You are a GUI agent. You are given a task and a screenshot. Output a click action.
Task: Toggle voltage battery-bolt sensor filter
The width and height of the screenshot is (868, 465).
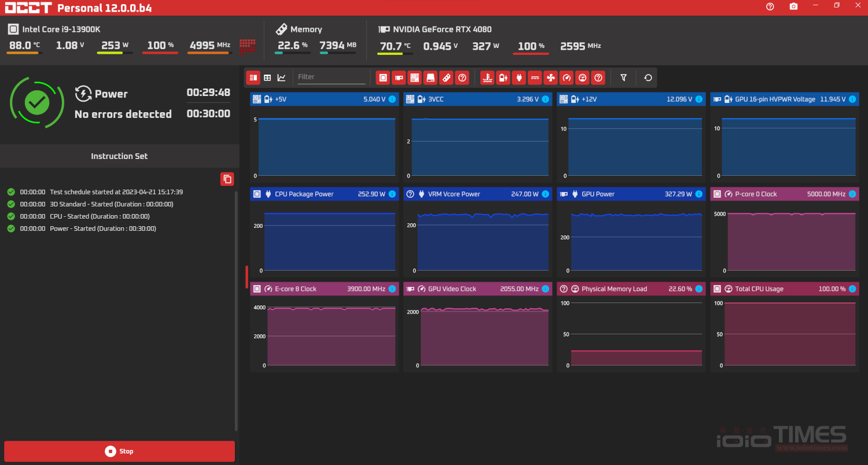tap(503, 77)
